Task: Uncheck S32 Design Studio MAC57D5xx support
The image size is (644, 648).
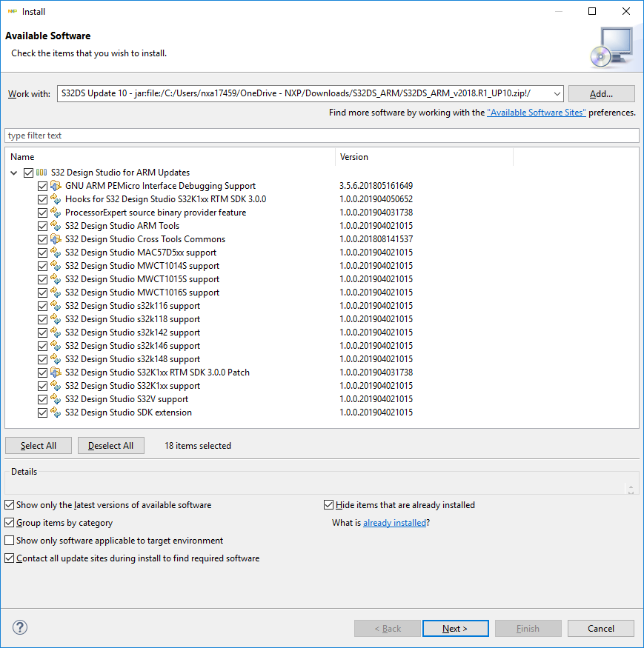Action: tap(42, 253)
